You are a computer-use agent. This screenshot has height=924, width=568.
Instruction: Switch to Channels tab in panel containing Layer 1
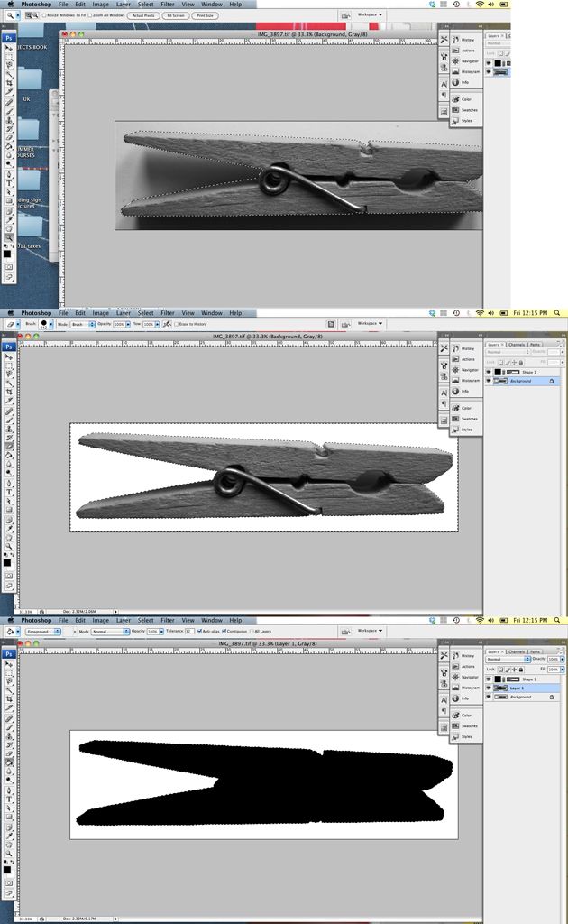point(517,651)
